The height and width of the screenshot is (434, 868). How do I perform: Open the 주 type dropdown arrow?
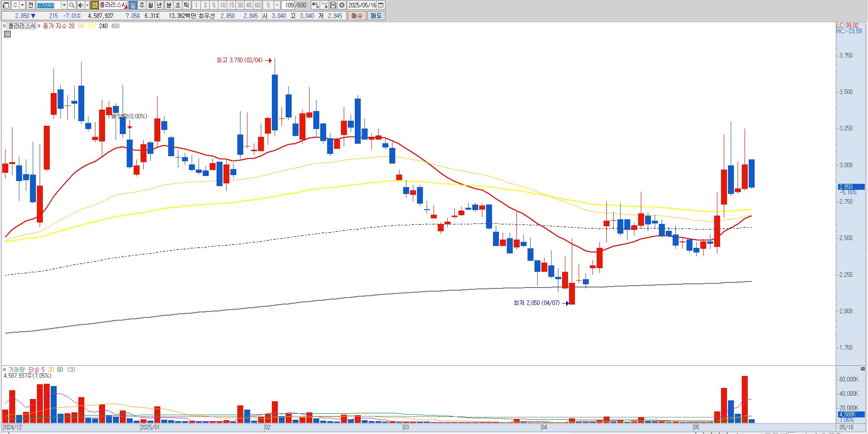click(x=22, y=5)
